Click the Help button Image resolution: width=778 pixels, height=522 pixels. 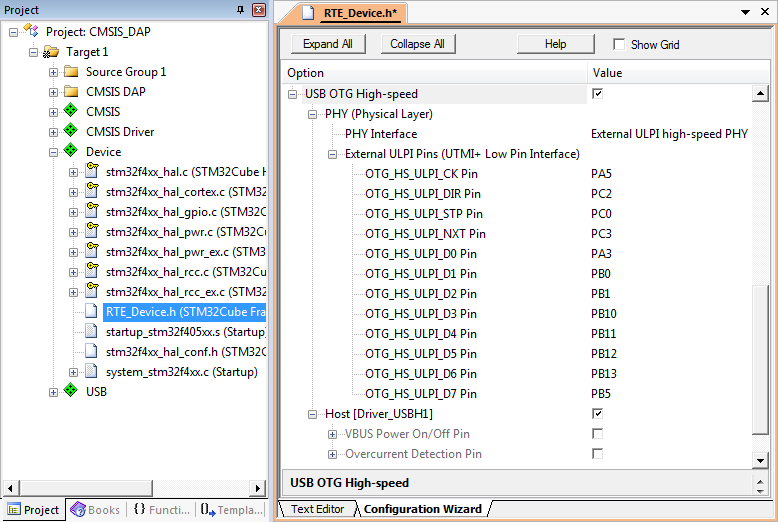[x=556, y=44]
